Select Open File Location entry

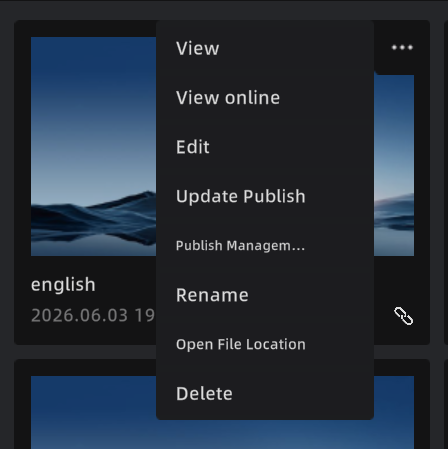point(265,344)
